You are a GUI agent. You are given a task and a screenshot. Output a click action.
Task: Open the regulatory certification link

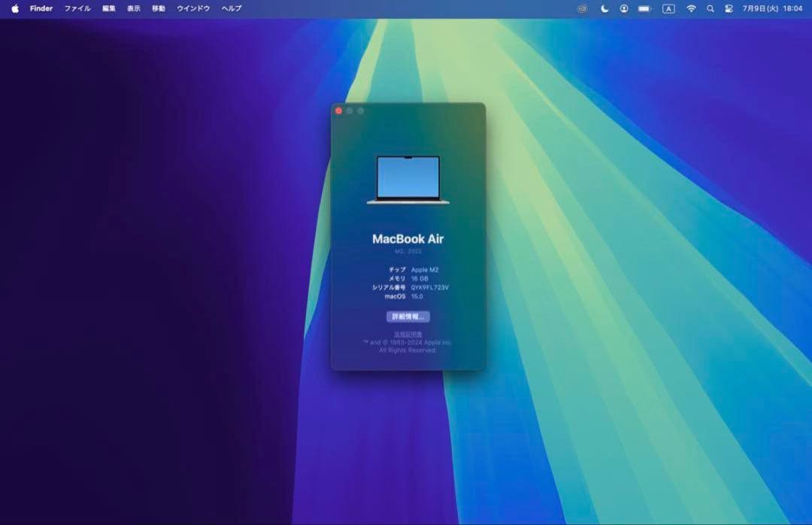[x=408, y=333]
